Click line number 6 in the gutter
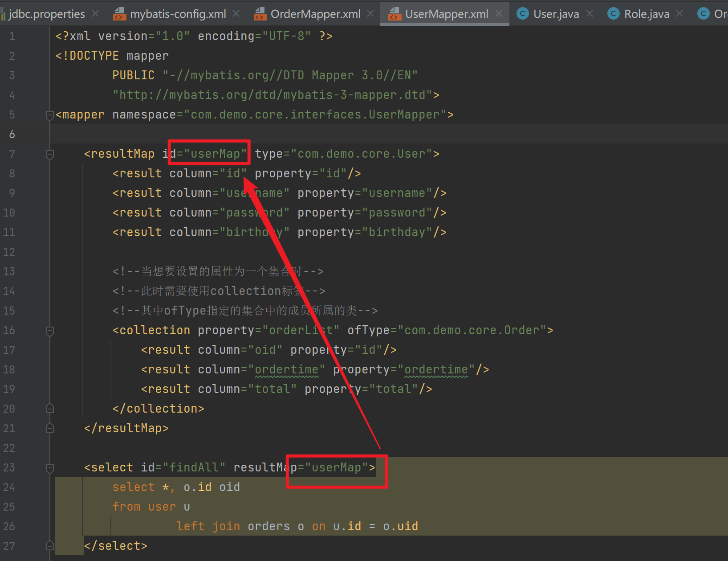 [x=12, y=134]
